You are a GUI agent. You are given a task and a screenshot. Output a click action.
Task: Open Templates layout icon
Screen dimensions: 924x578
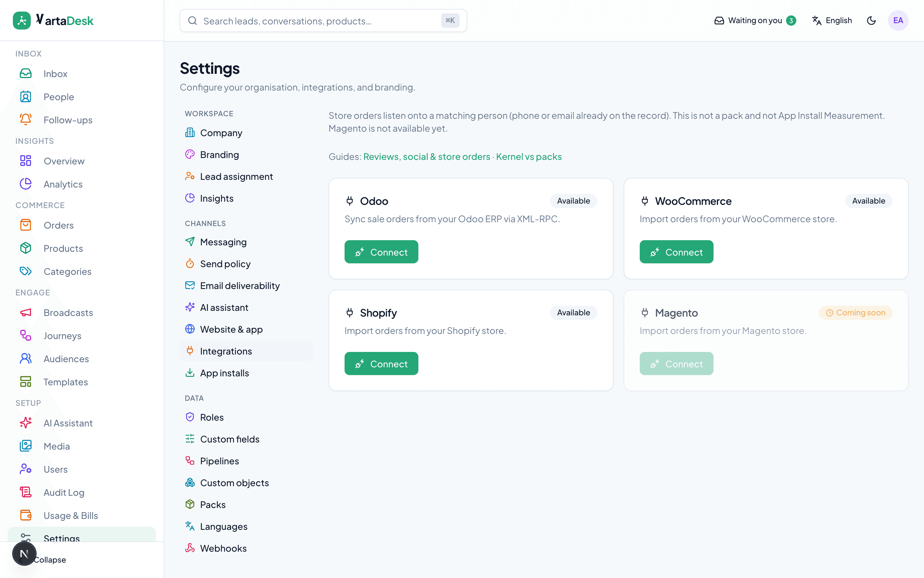click(26, 381)
